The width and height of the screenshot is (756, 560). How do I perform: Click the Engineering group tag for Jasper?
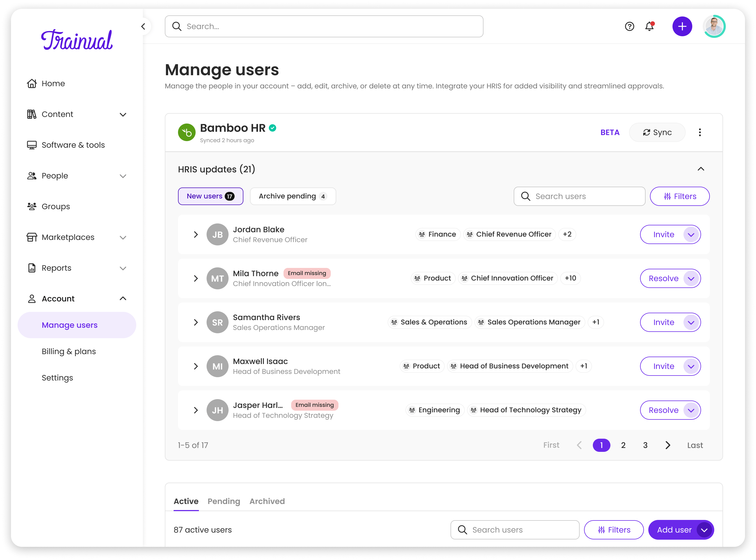435,410
